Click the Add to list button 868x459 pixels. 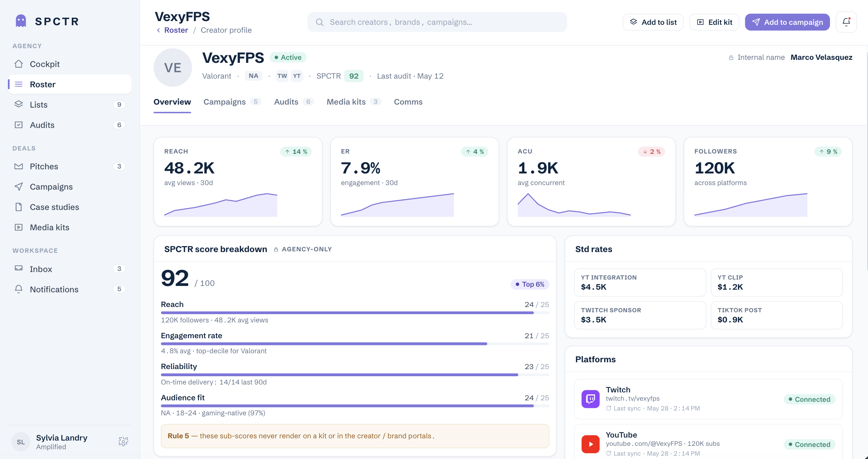pos(653,22)
